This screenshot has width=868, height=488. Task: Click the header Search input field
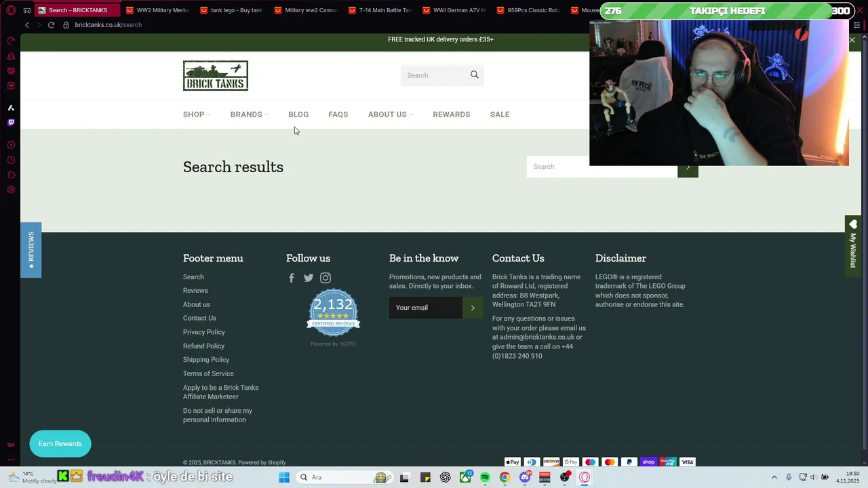(435, 75)
